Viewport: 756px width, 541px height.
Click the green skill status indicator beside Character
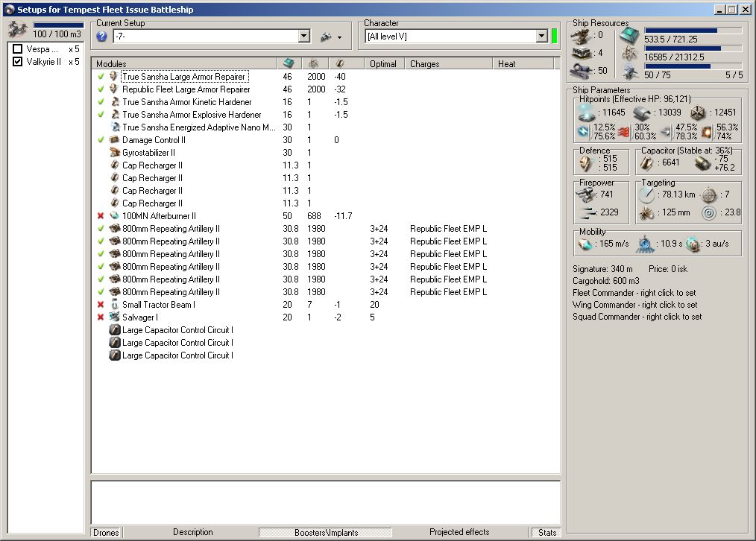coord(554,36)
